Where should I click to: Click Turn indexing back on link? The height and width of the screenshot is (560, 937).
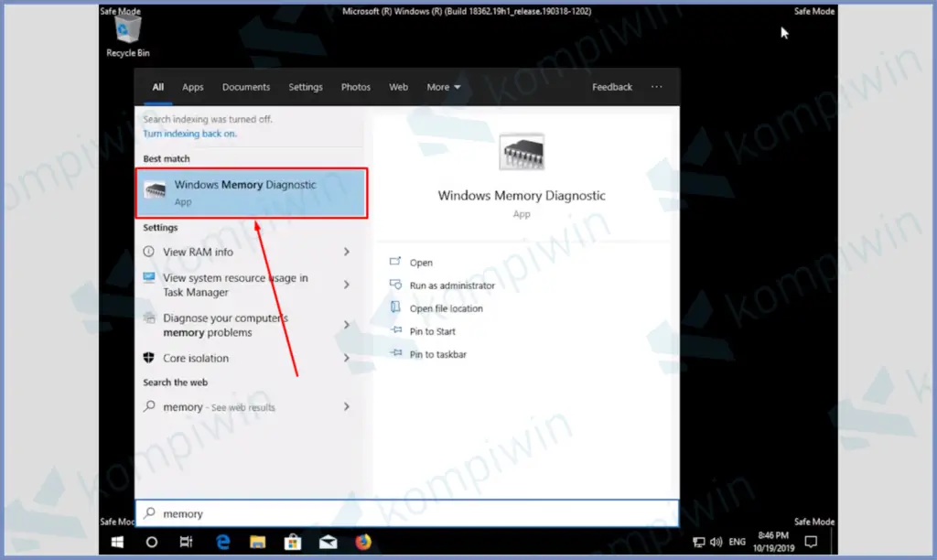(x=190, y=134)
